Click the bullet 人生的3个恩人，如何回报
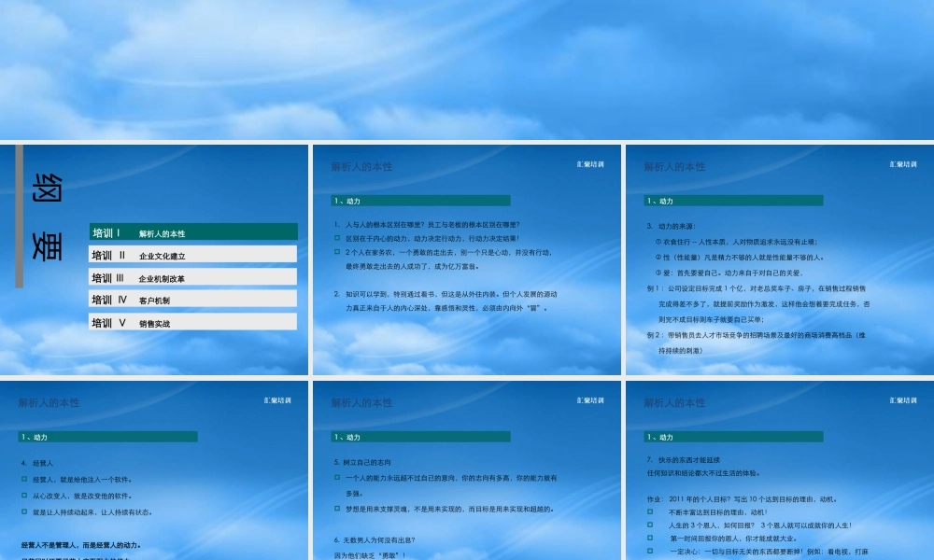This screenshot has width=934, height=560. pos(760,525)
